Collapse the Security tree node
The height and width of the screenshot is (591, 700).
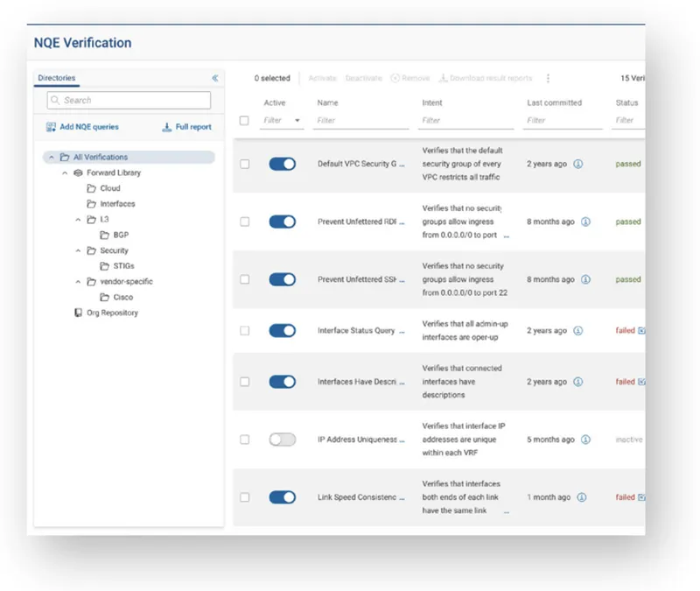coord(78,250)
